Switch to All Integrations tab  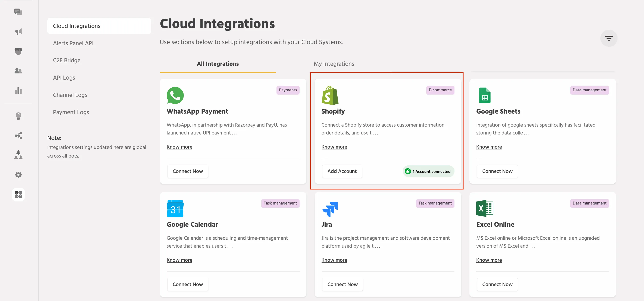(x=218, y=64)
